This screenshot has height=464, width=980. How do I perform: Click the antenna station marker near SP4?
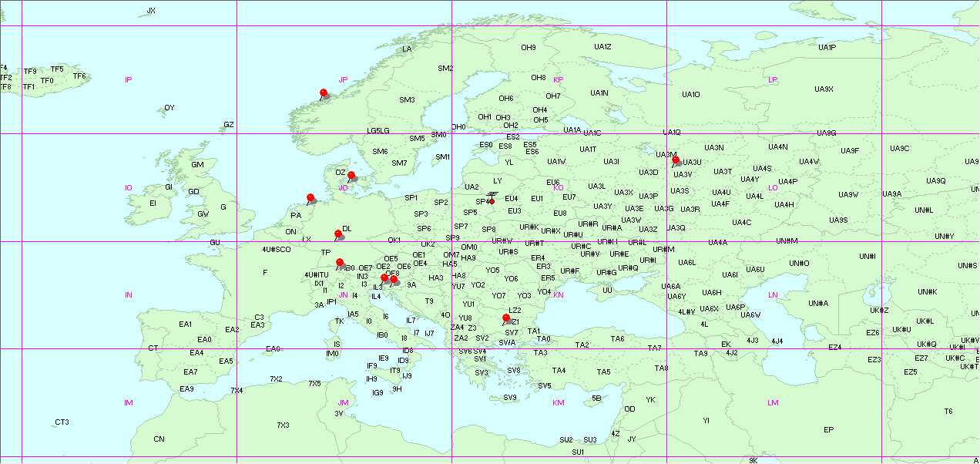[492, 198]
